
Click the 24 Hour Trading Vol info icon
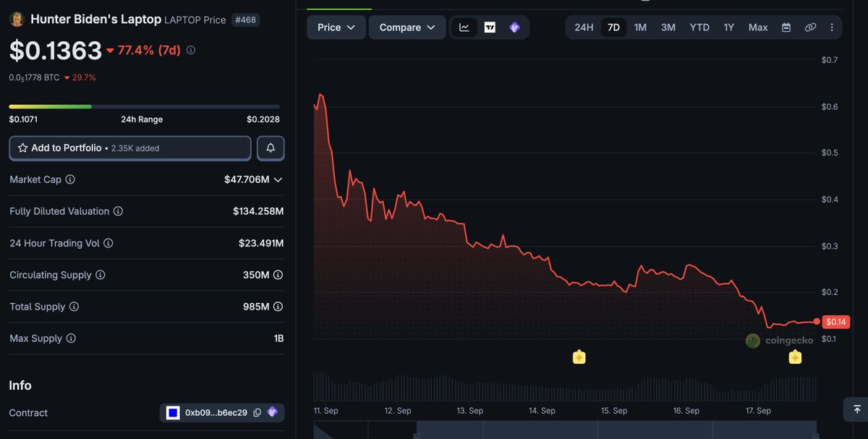(x=108, y=243)
